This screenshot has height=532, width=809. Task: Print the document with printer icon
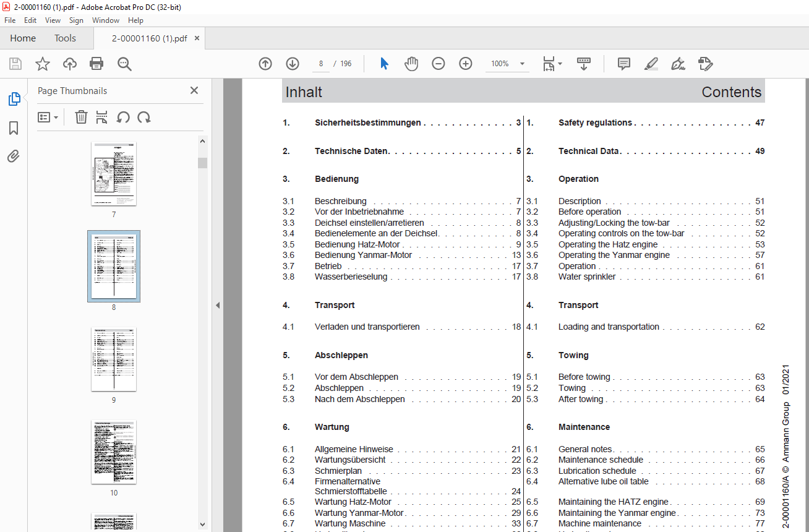96,64
